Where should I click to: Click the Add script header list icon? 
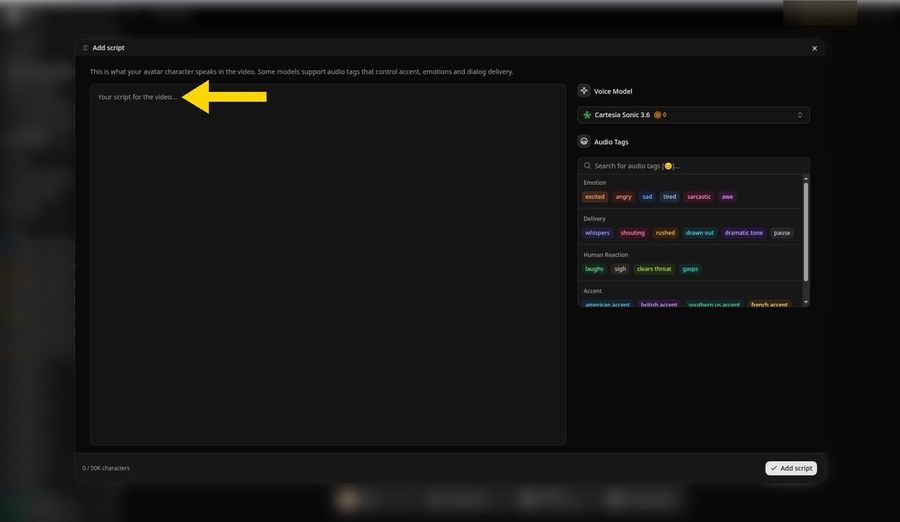pyautogui.click(x=86, y=48)
